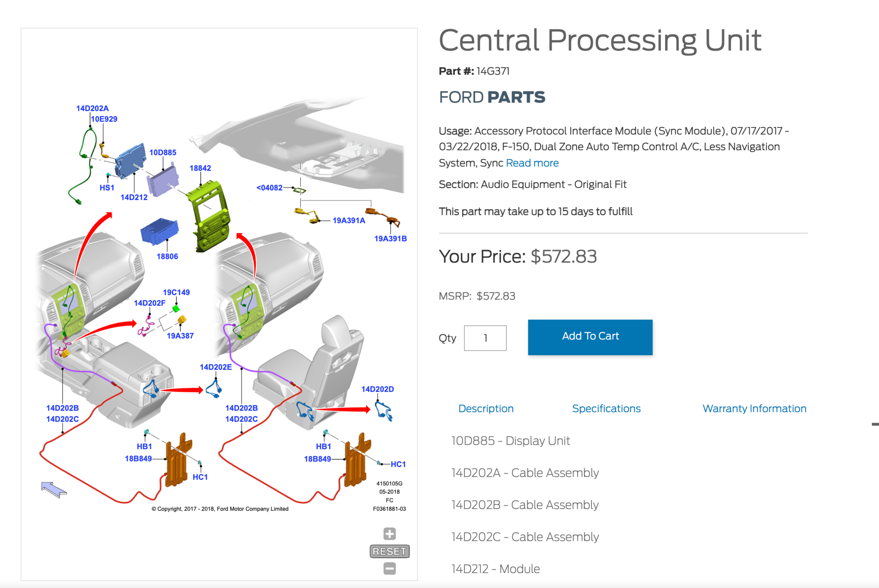
Task: Switch to the Specifications tab
Action: point(606,408)
